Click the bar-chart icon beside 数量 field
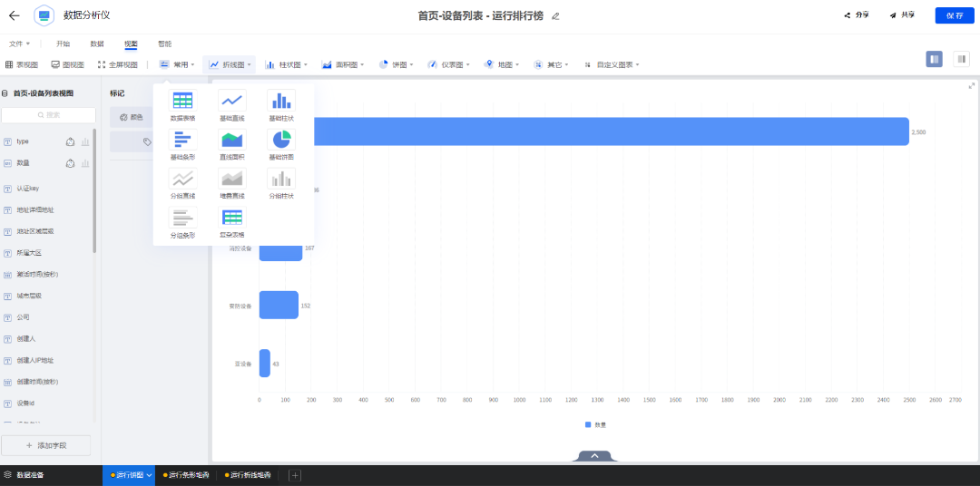This screenshot has height=486, width=980. (x=85, y=163)
